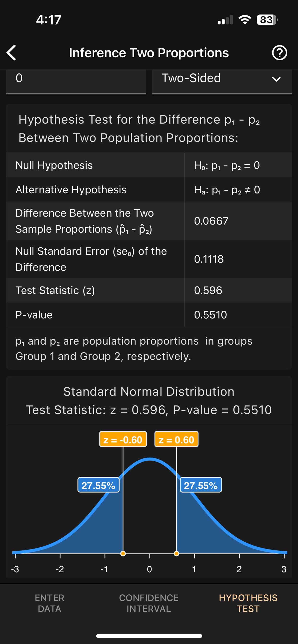Screen dimensions: 298x644
Task: Select the Hypothesis Test tab
Action: point(248,603)
